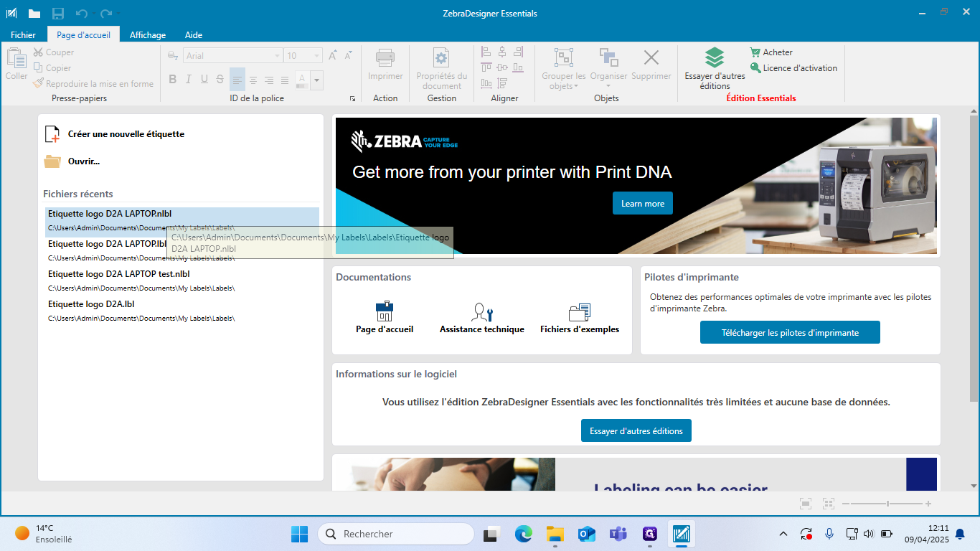Select justify text alignment
Image resolution: width=980 pixels, height=551 pixels.
(x=285, y=80)
